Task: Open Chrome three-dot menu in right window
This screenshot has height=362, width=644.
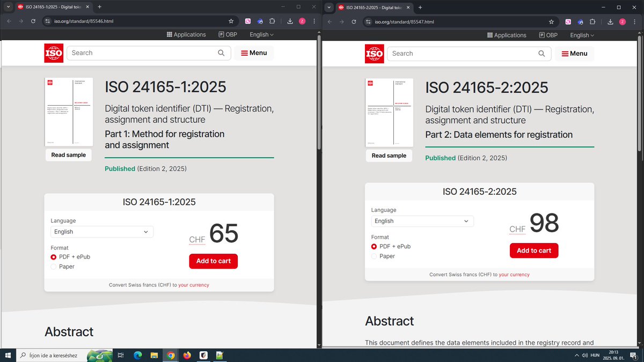Action: (x=634, y=21)
